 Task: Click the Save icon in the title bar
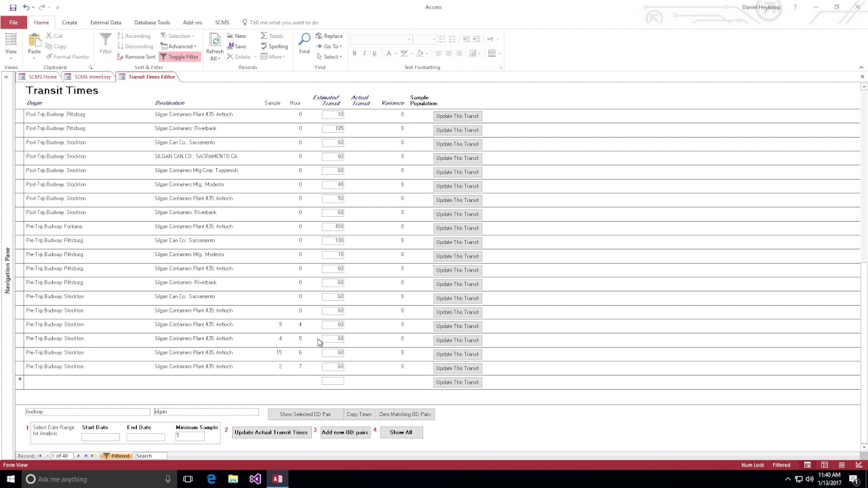tap(13, 7)
